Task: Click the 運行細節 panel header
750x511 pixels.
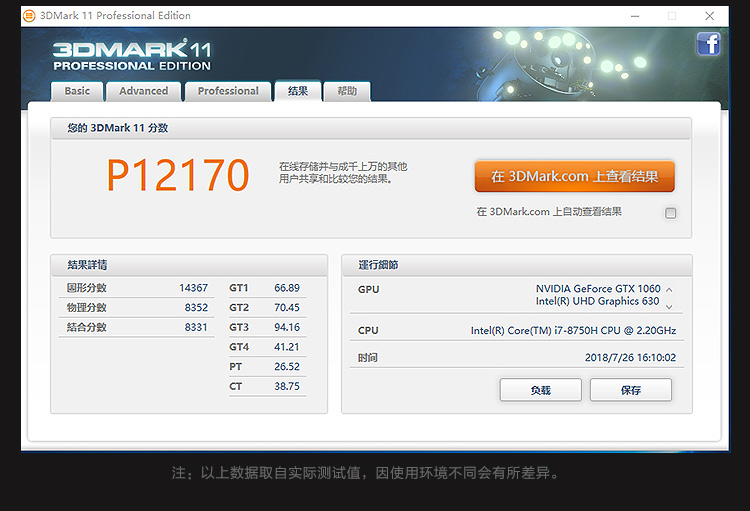Action: point(517,265)
